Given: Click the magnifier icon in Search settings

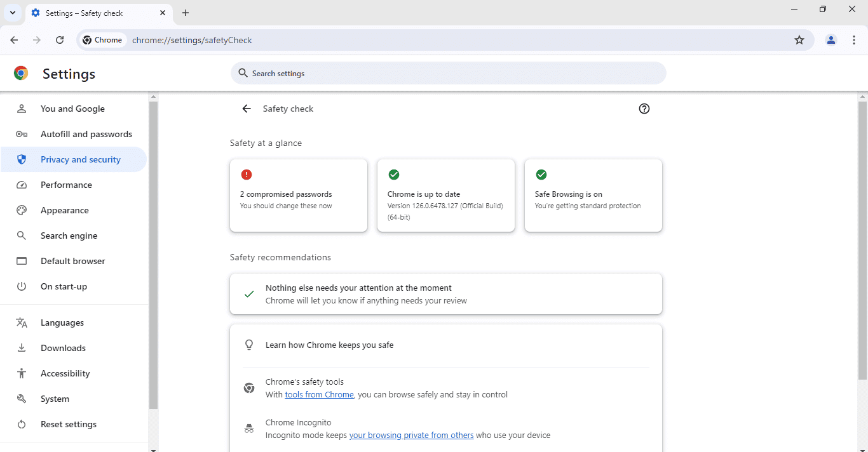Looking at the screenshot, I should click(243, 73).
